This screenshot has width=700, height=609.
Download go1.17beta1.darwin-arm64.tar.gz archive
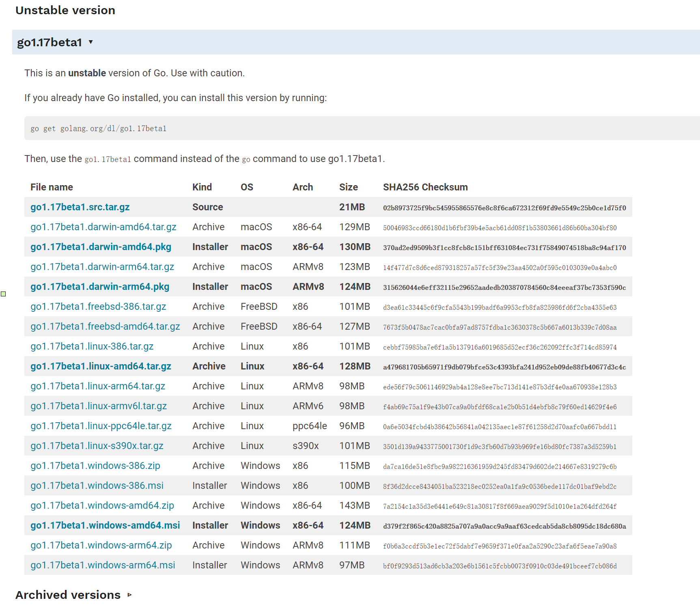coord(102,267)
